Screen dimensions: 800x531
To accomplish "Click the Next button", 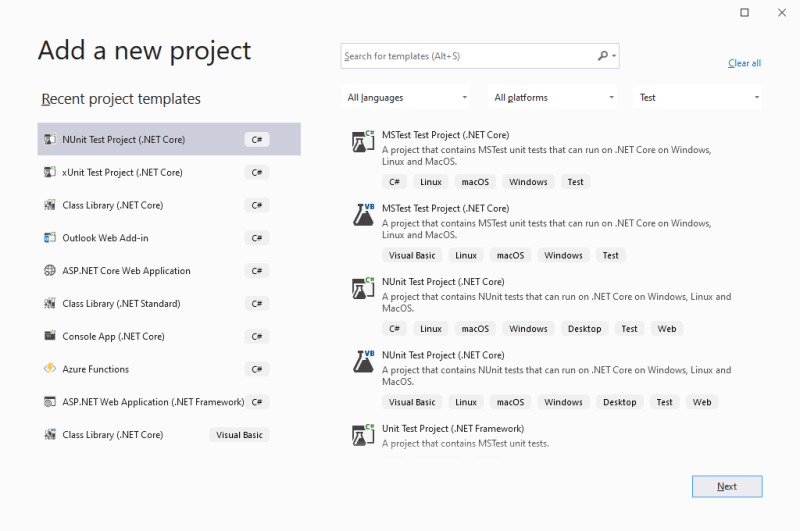I will pos(727,487).
